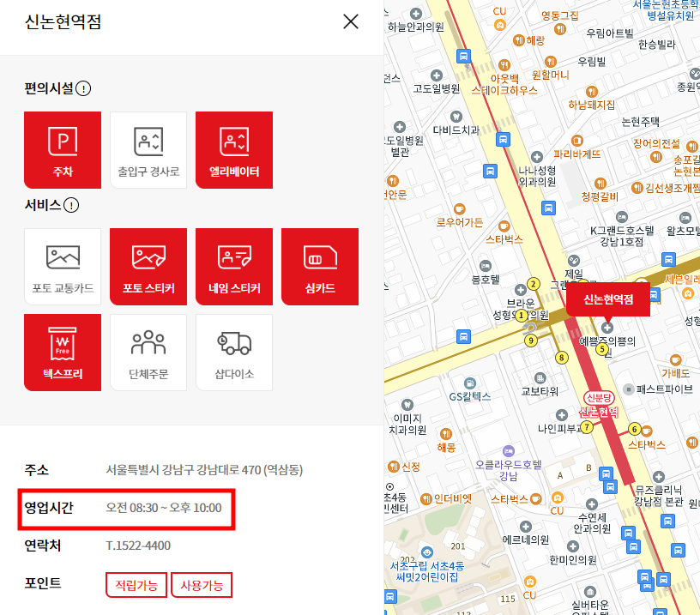The image size is (700, 615).
Task: Click the 적립가능 points button
Action: coord(136,585)
